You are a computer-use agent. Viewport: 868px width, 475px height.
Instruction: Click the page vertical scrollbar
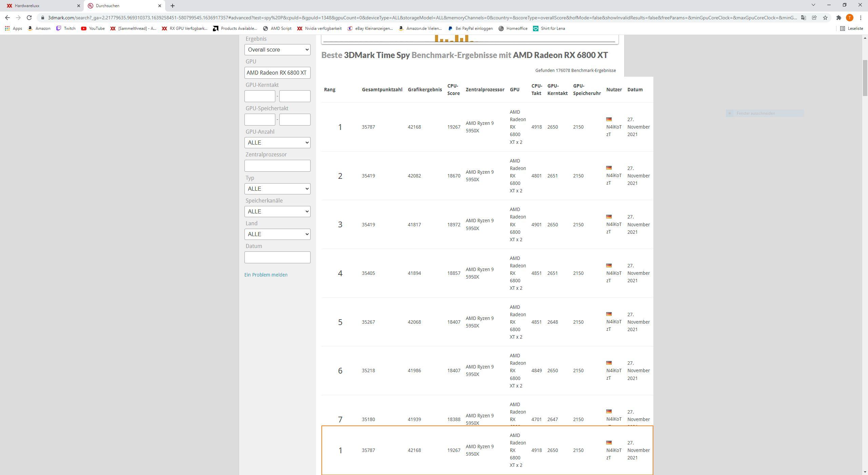865,78
